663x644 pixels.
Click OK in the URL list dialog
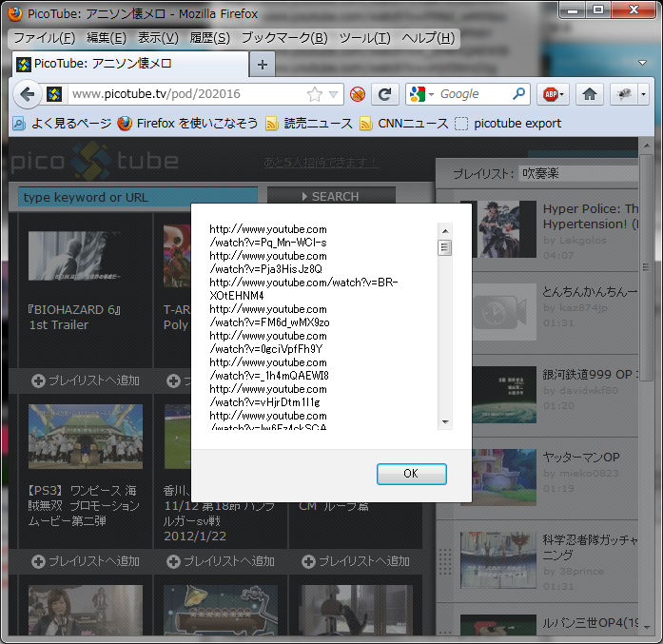pos(412,474)
